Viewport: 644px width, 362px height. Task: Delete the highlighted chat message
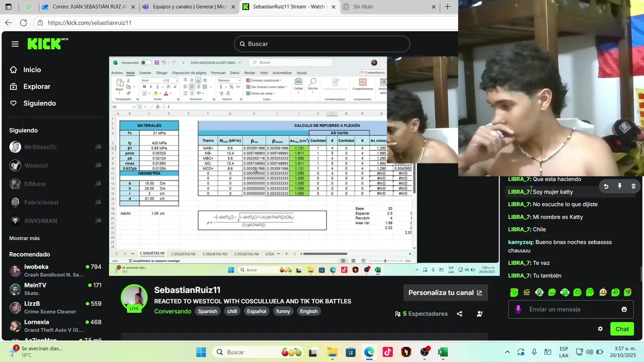tap(633, 187)
